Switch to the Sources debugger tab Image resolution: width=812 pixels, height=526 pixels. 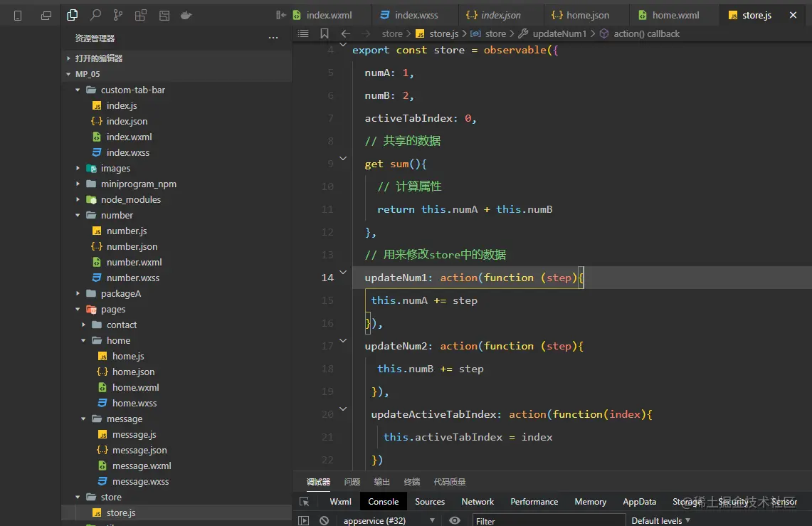pos(430,502)
